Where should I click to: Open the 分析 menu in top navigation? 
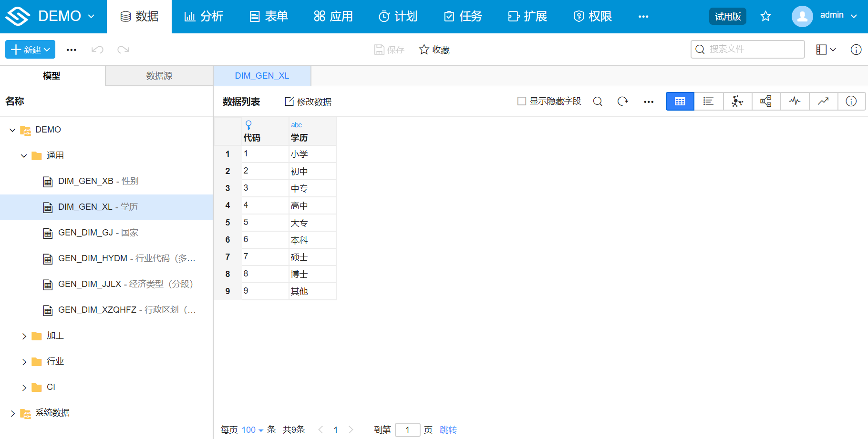click(204, 16)
